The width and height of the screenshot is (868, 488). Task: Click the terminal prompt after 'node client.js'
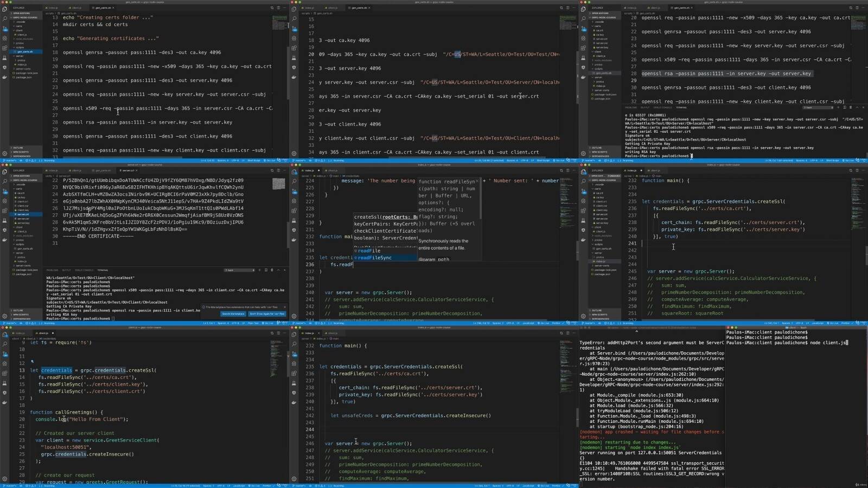point(848,343)
